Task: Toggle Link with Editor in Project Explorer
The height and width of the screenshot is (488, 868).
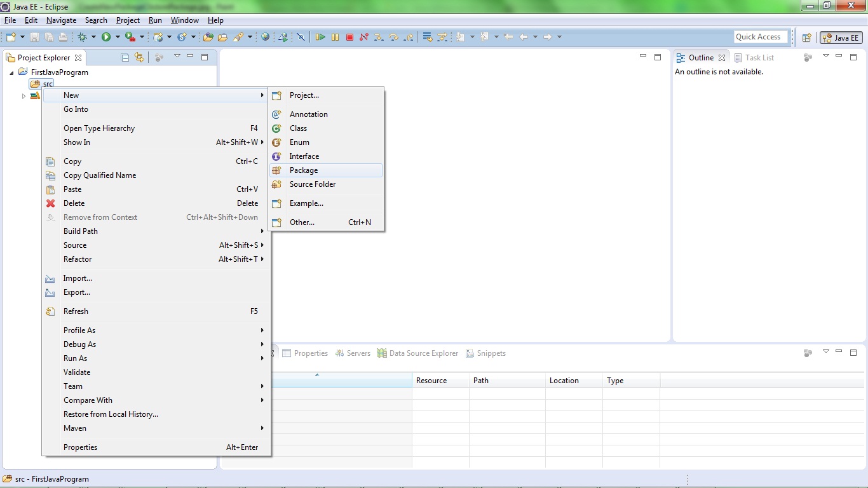Action: 139,57
